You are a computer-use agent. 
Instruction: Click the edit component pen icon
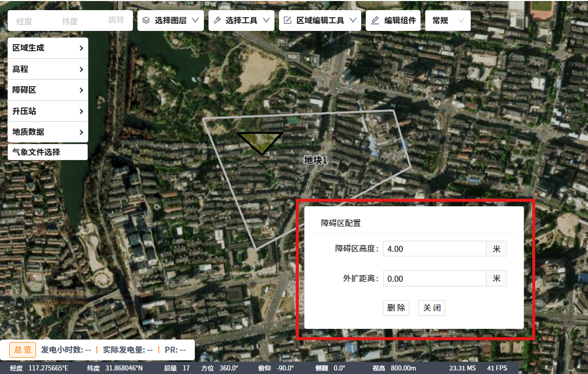click(375, 21)
